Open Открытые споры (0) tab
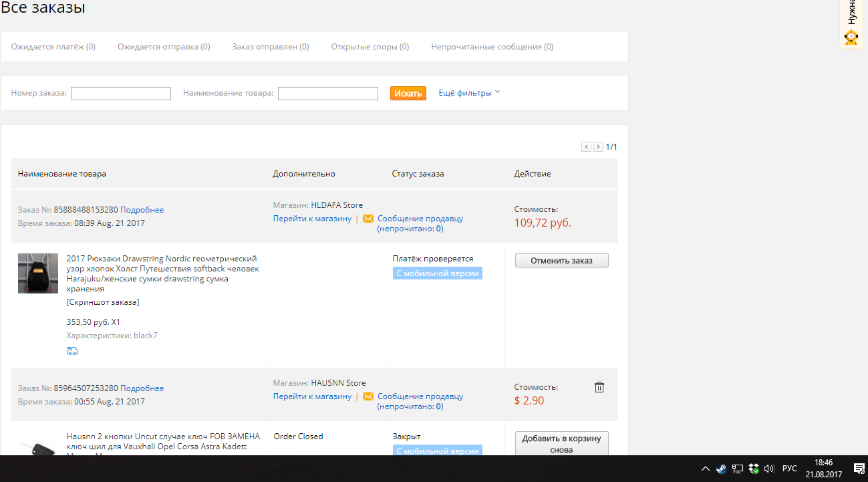Screen dimensions: 868x482 click(x=370, y=47)
